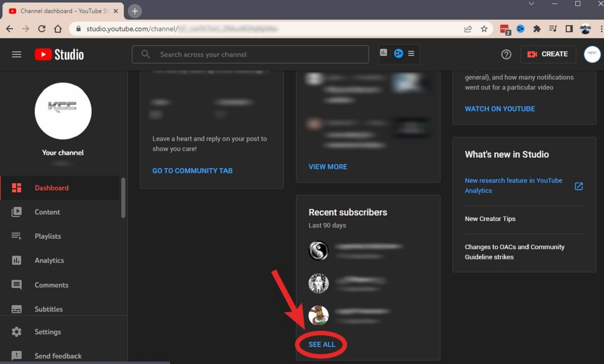This screenshot has width=604, height=364.
Task: Click the Dashboard icon in sidebar
Action: (17, 188)
